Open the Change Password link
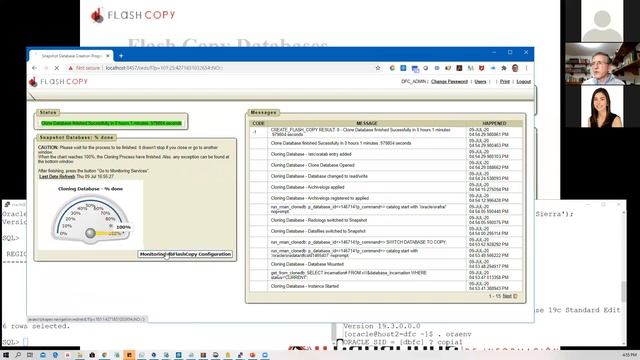This screenshot has height=360, width=640. click(449, 82)
